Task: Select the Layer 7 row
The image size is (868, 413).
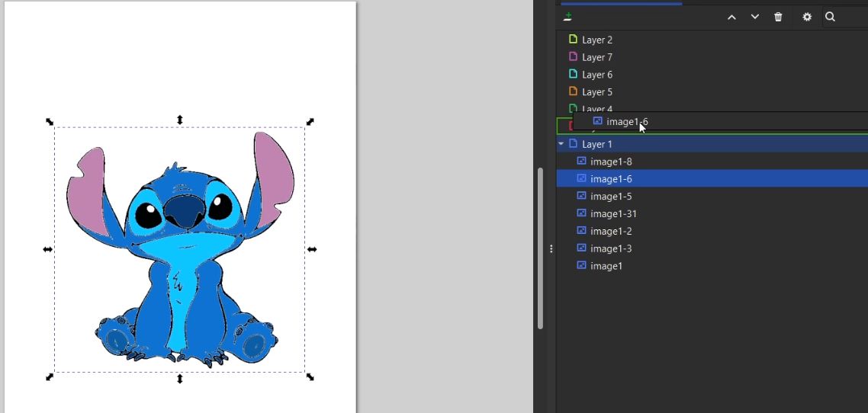Action: click(712, 57)
